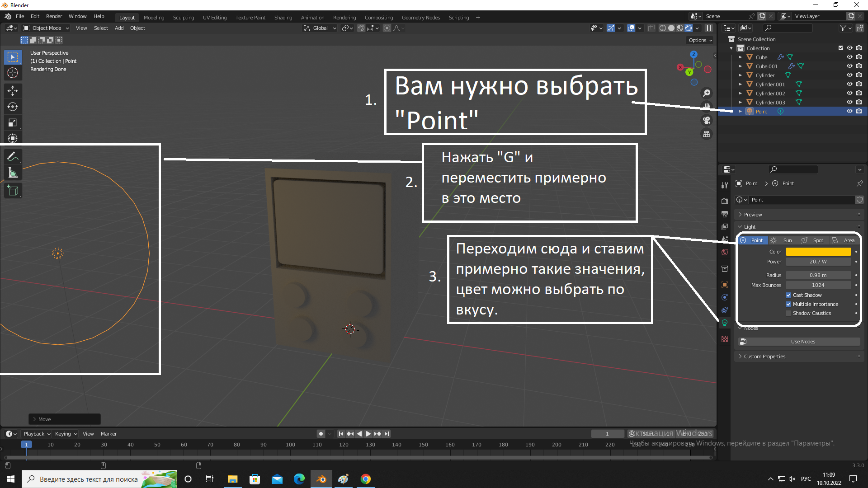
Task: Open the Object Data light tab
Action: pos(725,323)
